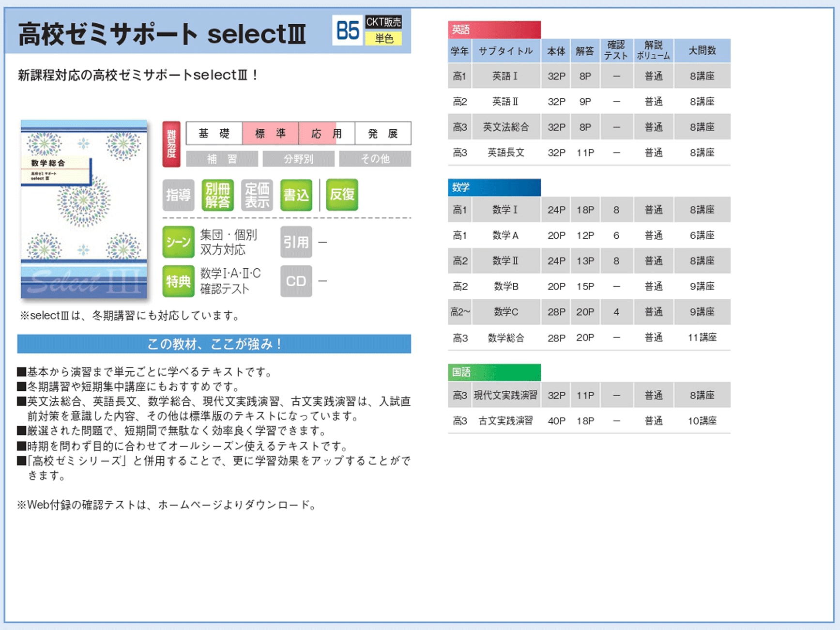The image size is (840, 630).
Task: Open the 国語 subject section header
Action: [x=494, y=372]
